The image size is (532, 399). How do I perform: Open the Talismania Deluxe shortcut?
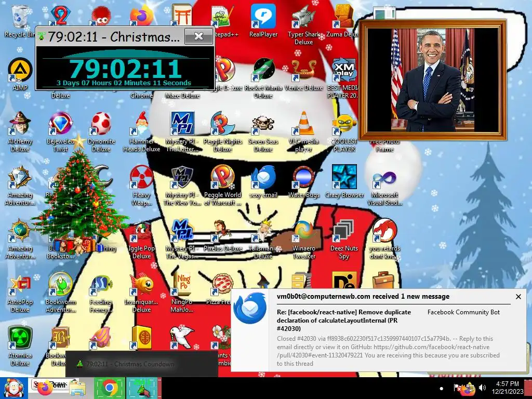tap(263, 239)
